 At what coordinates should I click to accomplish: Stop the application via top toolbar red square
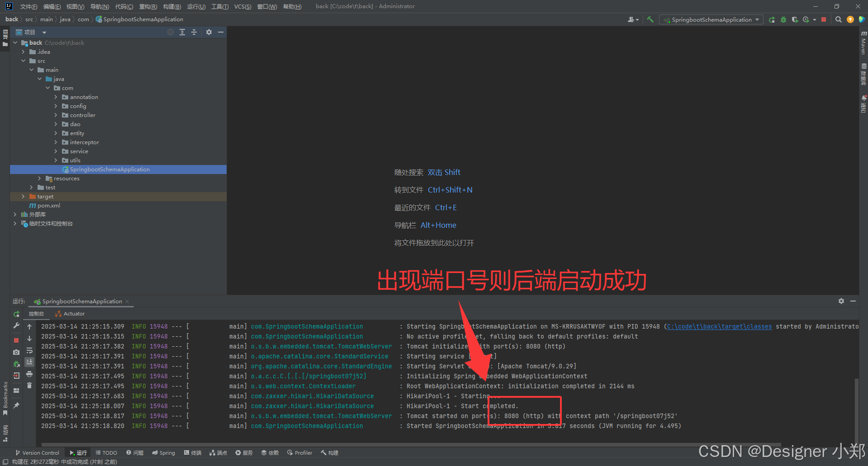[x=824, y=19]
